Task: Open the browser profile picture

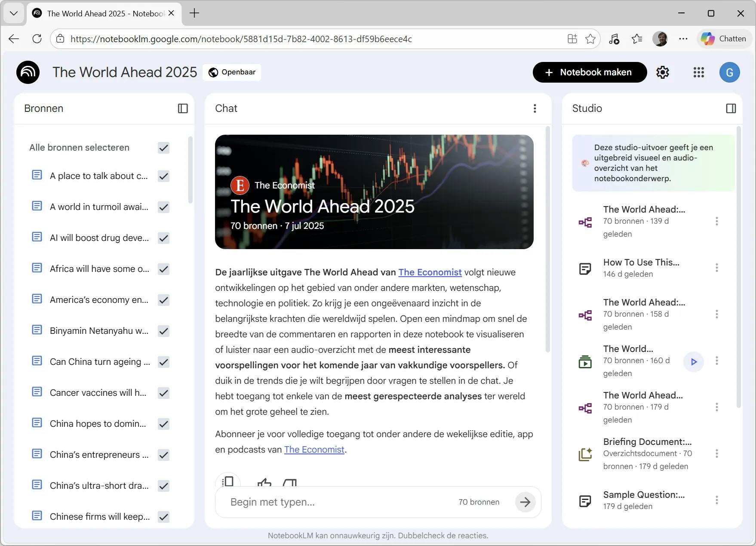Action: click(660, 39)
